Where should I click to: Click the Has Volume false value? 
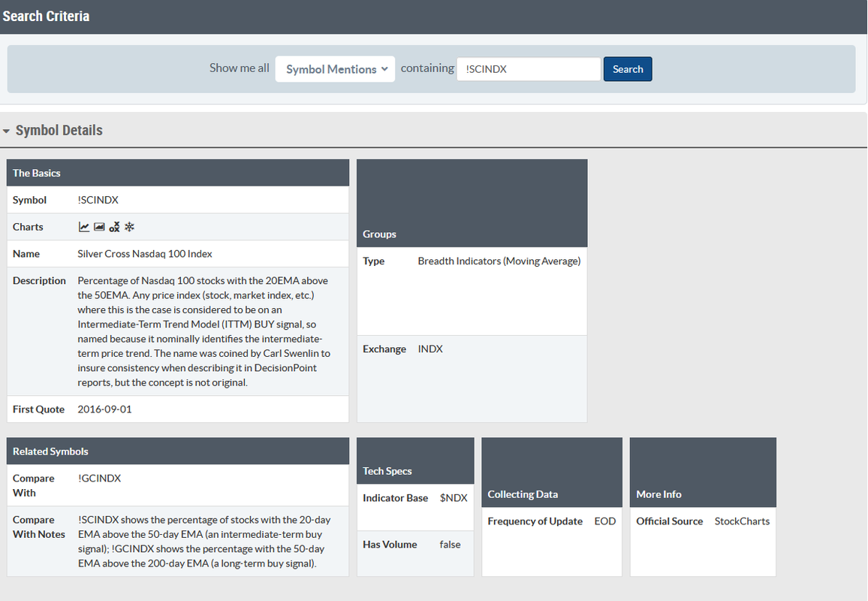[450, 545]
